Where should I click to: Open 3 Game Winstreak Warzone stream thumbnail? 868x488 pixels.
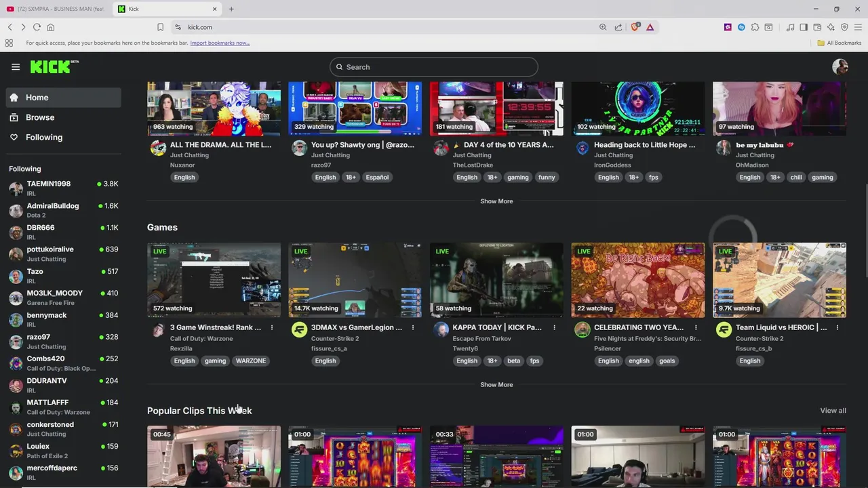[214, 280]
